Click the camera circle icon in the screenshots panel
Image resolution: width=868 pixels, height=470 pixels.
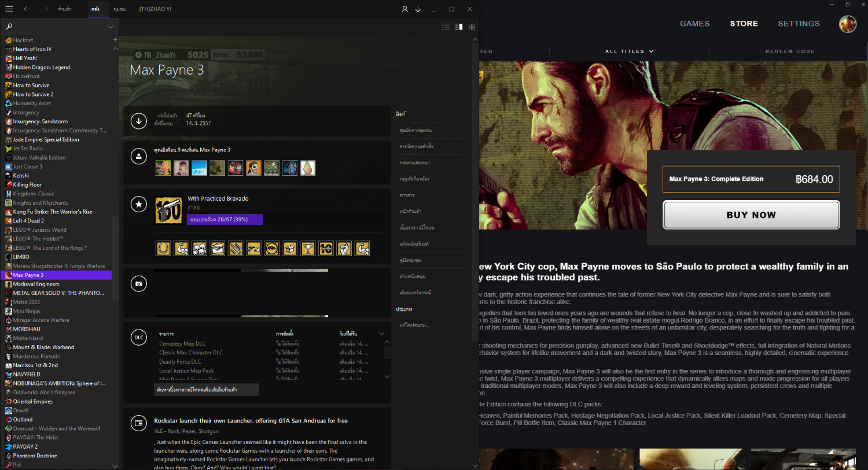click(139, 284)
